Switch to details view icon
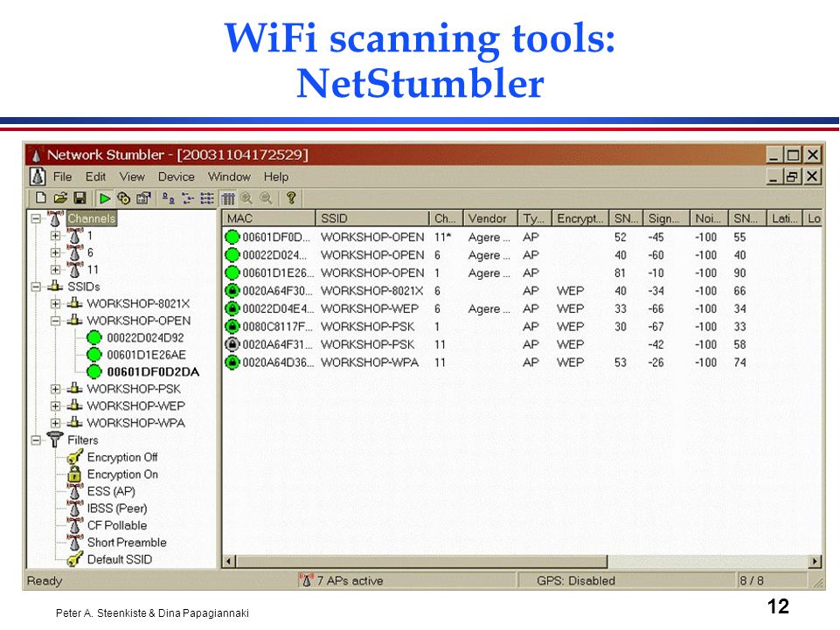 (228, 198)
